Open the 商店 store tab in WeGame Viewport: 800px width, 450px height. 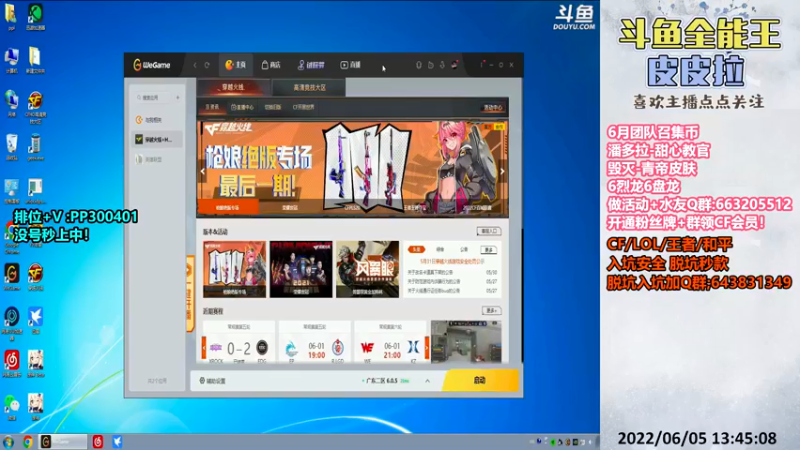(271, 65)
